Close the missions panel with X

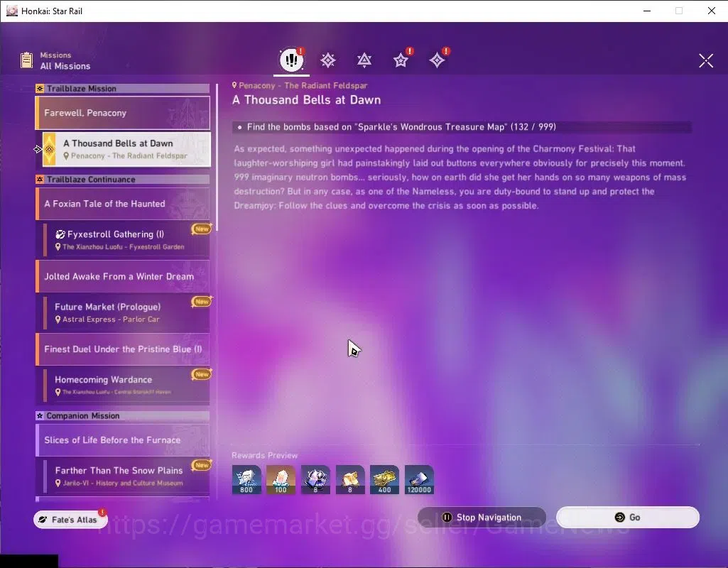[706, 60]
